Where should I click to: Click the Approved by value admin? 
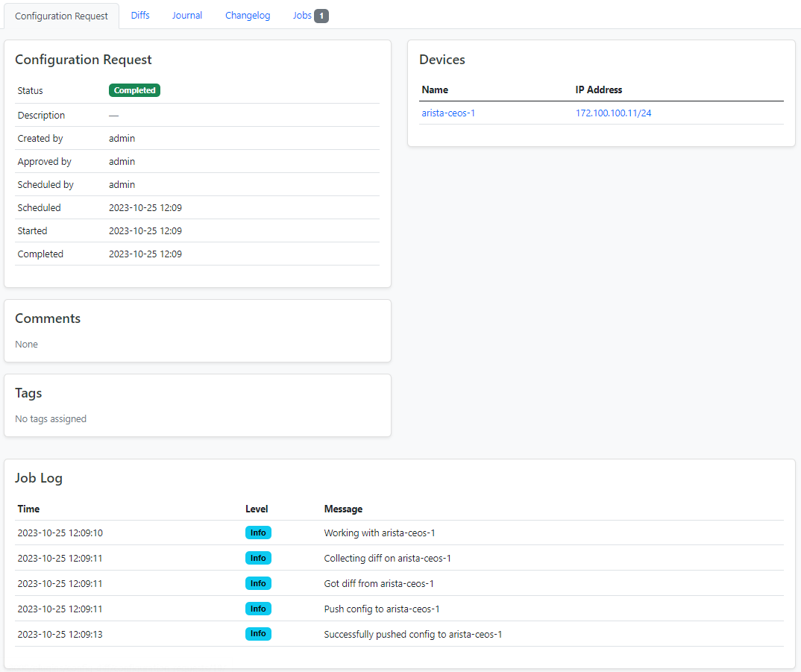pos(122,161)
